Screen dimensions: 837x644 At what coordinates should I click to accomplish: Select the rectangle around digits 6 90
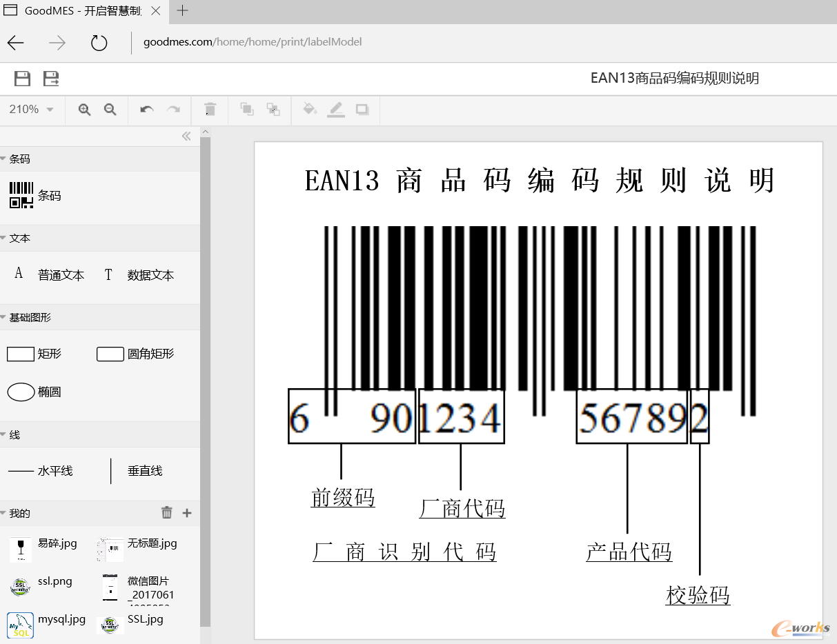pyautogui.click(x=352, y=416)
